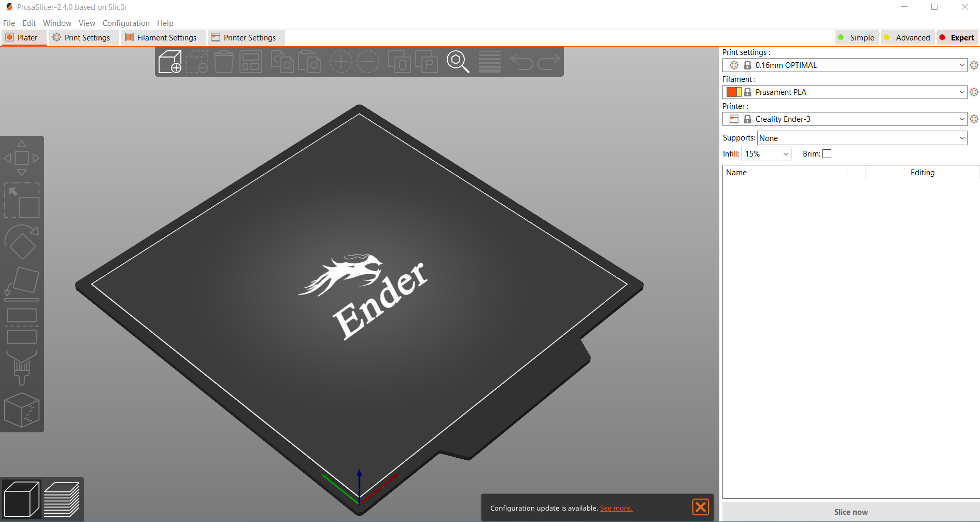Image resolution: width=980 pixels, height=522 pixels.
Task: Dismiss the configuration update notification
Action: [701, 506]
